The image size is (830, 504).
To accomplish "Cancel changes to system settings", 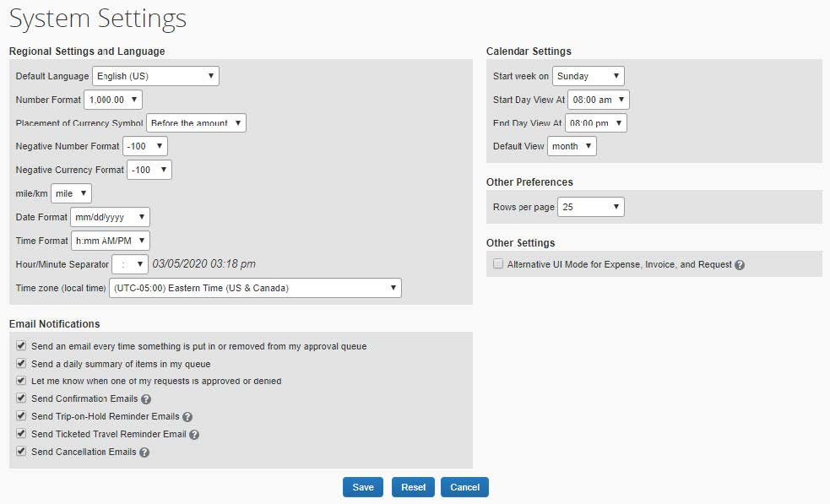I will 463,487.
